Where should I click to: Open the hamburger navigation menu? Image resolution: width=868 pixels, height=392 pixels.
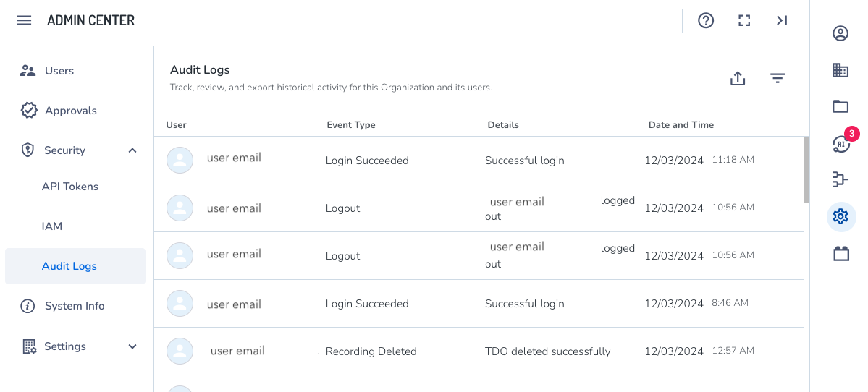pyautogui.click(x=24, y=20)
